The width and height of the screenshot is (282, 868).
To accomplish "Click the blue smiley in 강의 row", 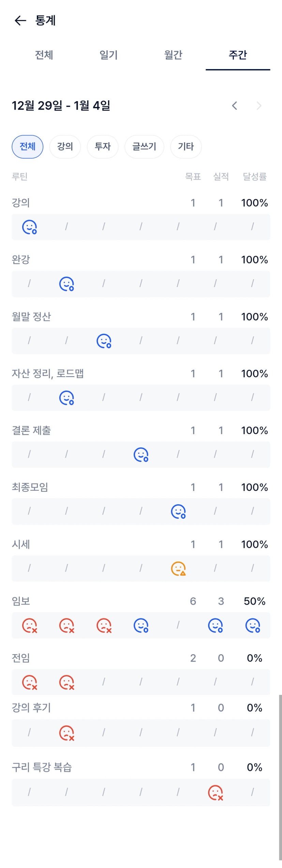I will tap(29, 227).
